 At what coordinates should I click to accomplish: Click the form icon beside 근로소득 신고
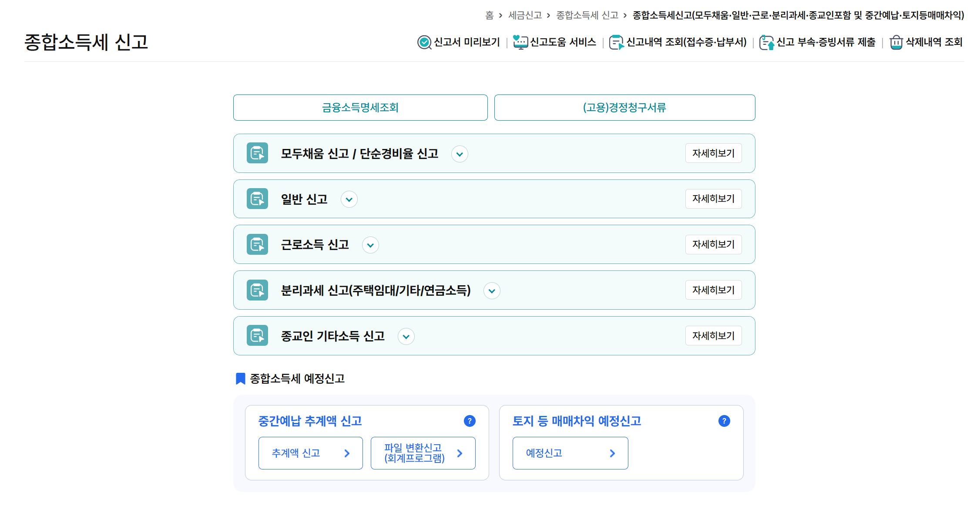[x=257, y=245]
